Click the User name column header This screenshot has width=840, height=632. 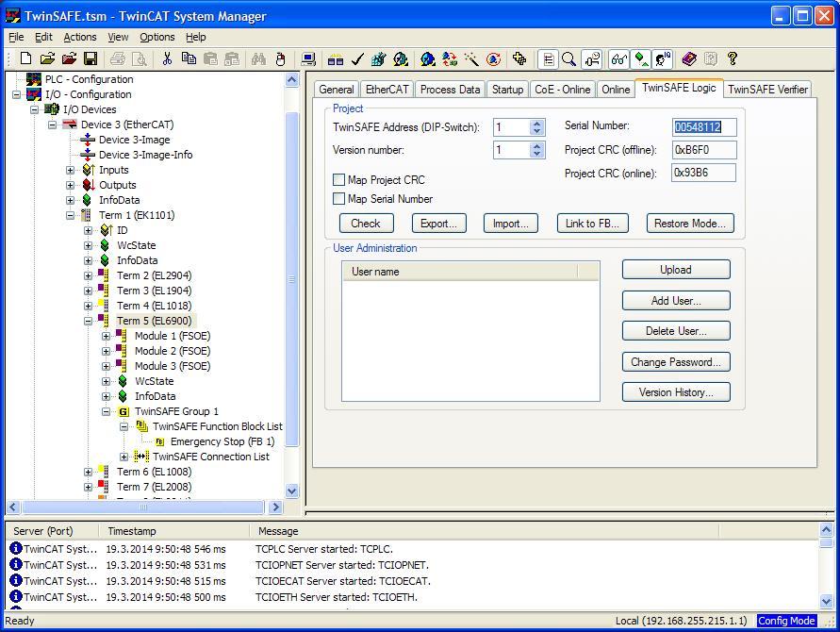(460, 272)
